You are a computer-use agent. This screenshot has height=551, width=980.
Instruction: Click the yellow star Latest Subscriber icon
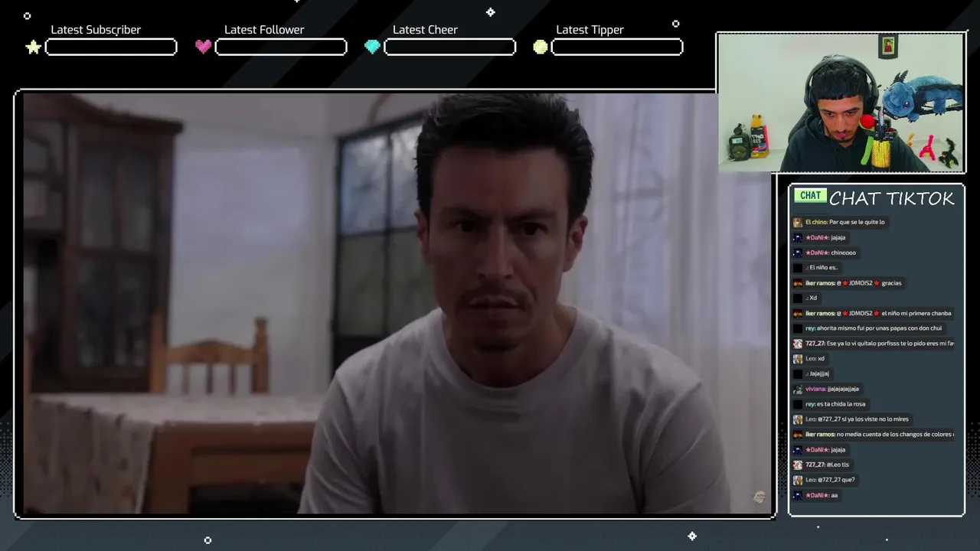[33, 47]
